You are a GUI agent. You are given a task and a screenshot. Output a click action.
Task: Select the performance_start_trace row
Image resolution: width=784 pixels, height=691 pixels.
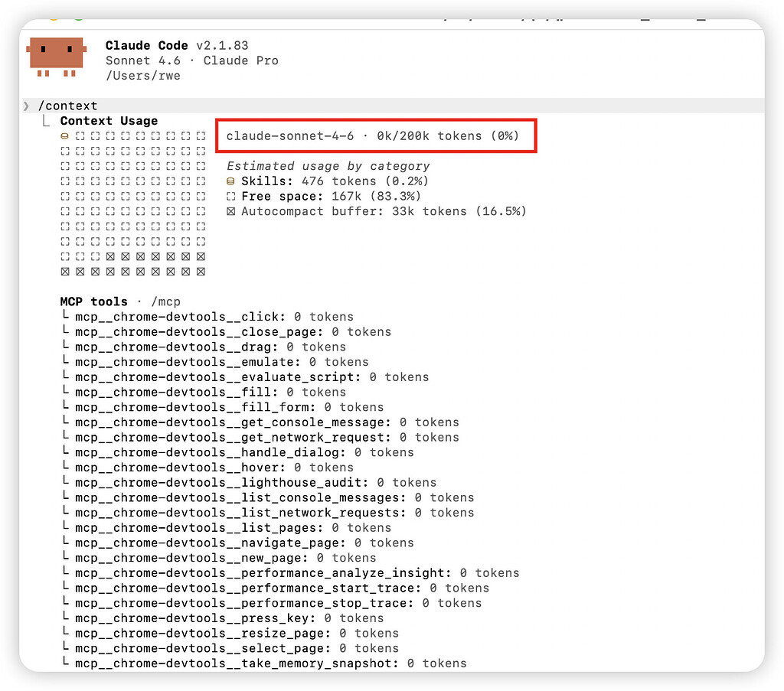(276, 588)
